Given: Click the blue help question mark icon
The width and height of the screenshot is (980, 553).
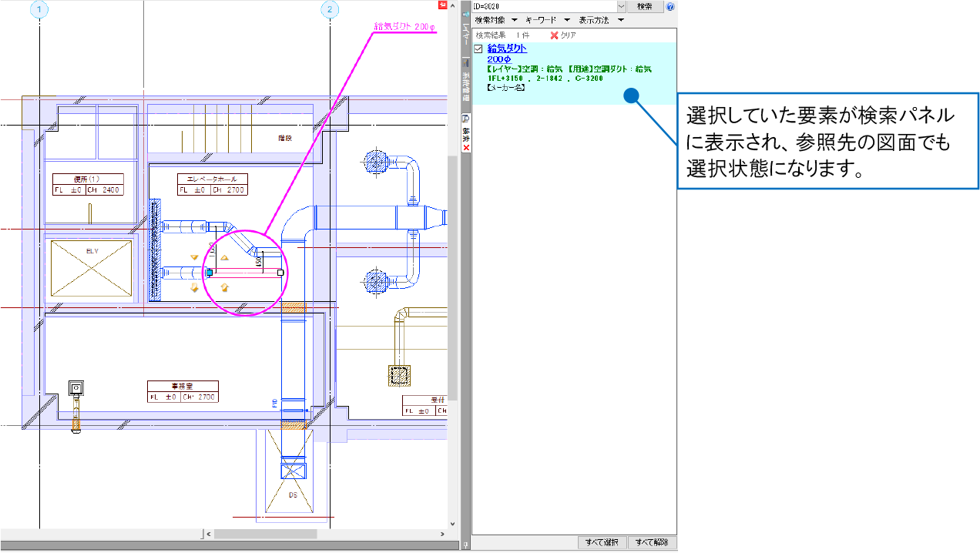Looking at the screenshot, I should tap(670, 6).
